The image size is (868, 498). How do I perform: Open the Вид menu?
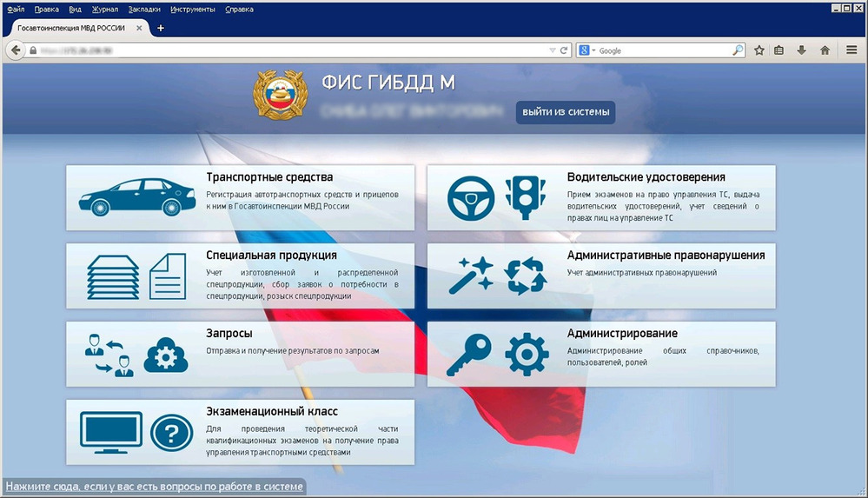tap(76, 10)
